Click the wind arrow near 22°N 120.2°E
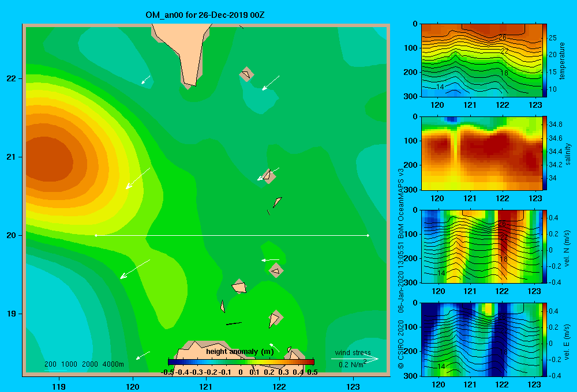The height and width of the screenshot is (392, 577). pos(146,80)
